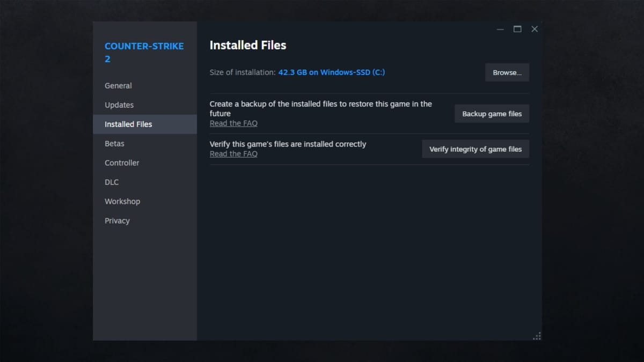
Task: Minimize the properties window
Action: tap(500, 29)
